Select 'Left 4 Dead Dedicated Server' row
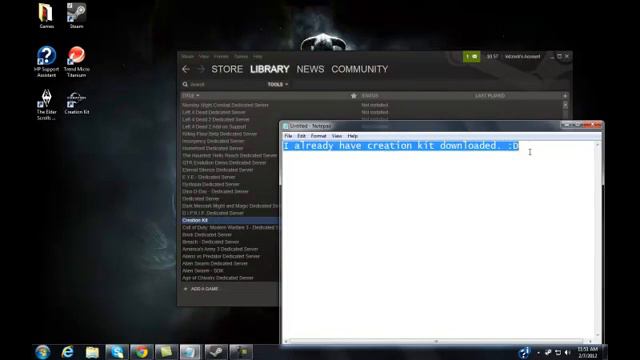Image resolution: width=640 pixels, height=360 pixels. pyautogui.click(x=230, y=112)
